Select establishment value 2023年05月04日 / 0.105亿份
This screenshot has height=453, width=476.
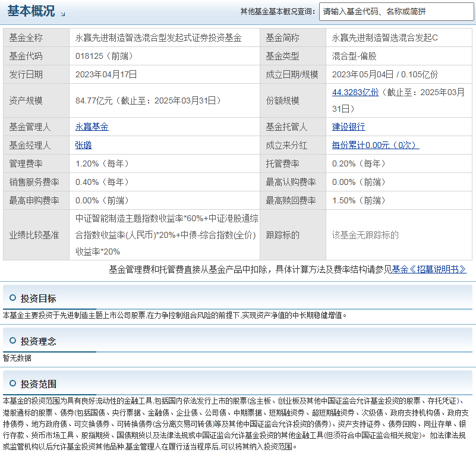(385, 74)
